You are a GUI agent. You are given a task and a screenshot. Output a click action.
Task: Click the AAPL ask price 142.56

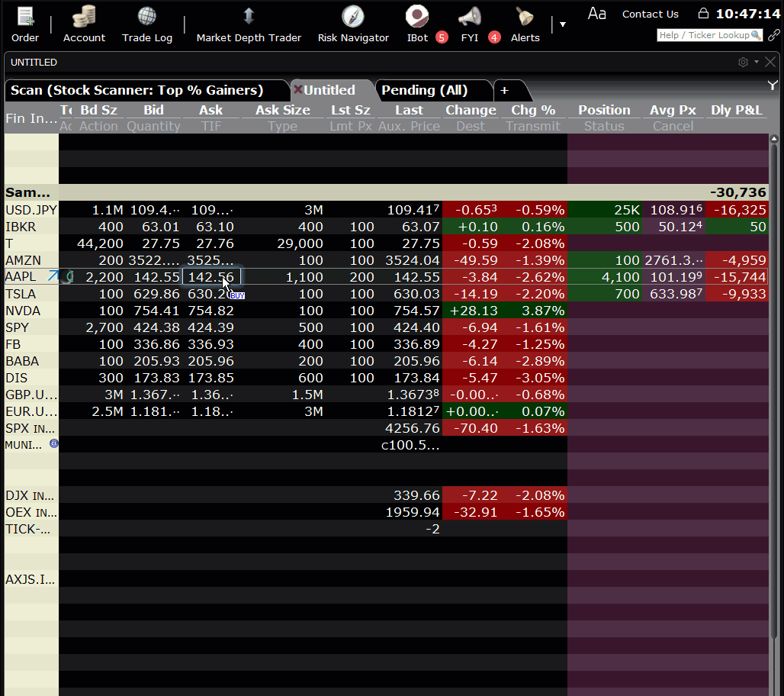[211, 277]
